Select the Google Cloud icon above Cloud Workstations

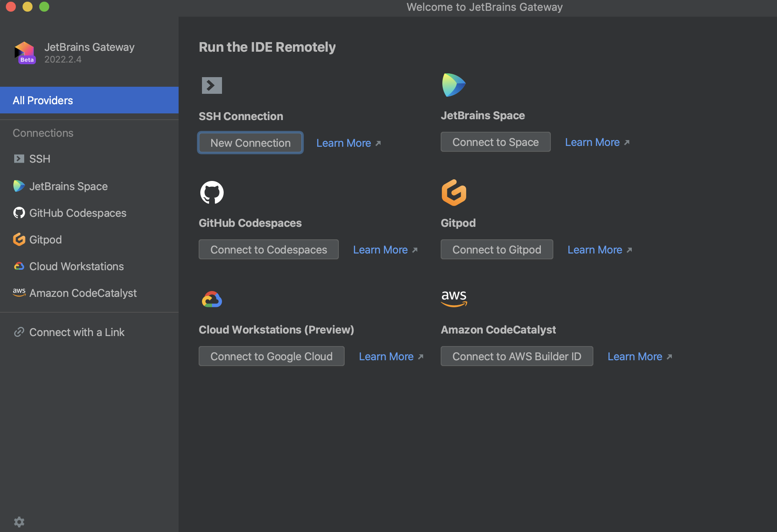(x=212, y=299)
